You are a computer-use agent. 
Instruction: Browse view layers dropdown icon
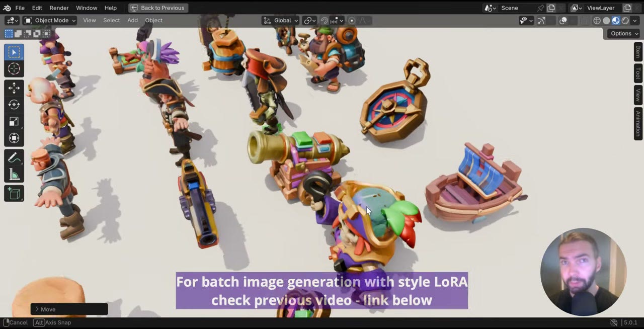coord(577,8)
